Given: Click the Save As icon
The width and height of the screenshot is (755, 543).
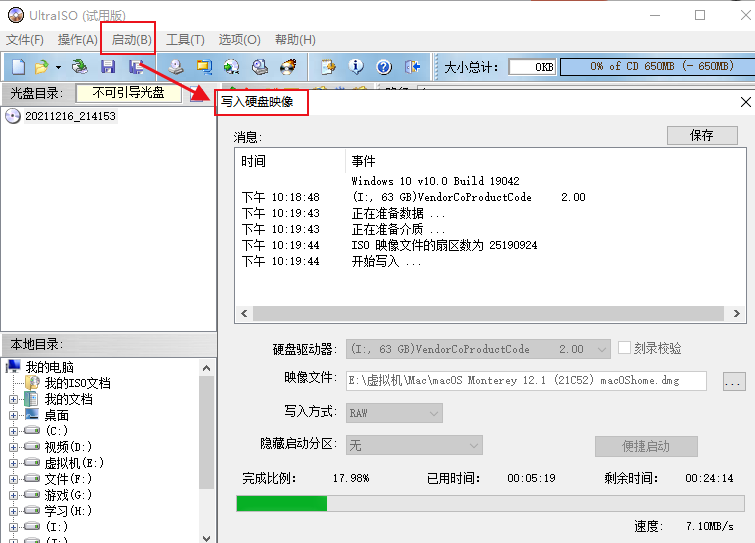Looking at the screenshot, I should [136, 66].
